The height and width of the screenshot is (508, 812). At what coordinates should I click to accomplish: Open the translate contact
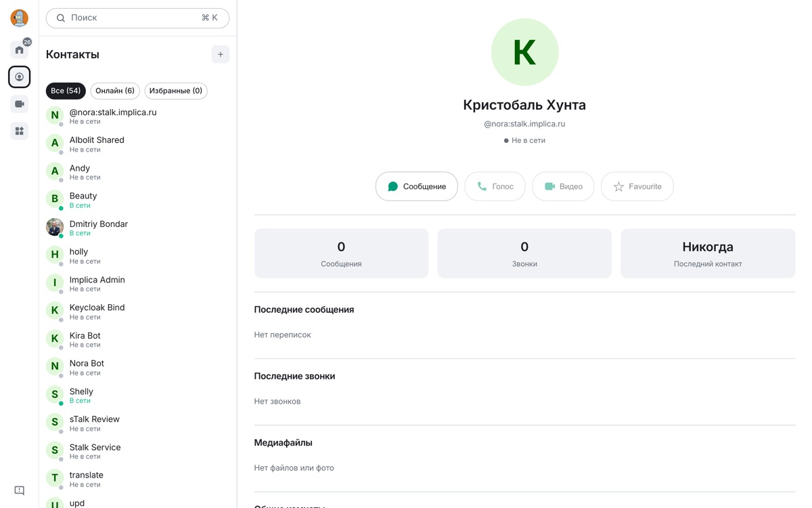(137, 479)
